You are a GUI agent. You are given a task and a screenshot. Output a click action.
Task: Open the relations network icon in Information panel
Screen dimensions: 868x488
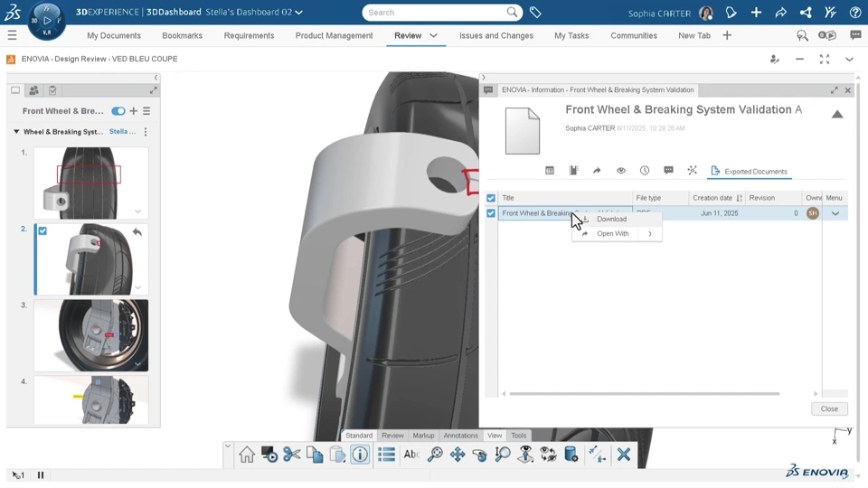(x=692, y=171)
